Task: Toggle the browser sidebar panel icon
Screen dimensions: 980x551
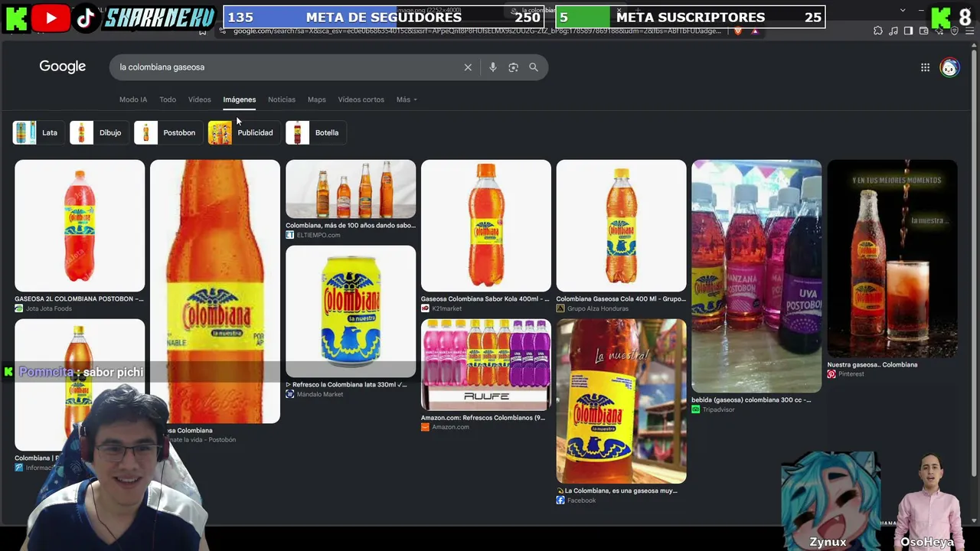Action: pyautogui.click(x=908, y=31)
